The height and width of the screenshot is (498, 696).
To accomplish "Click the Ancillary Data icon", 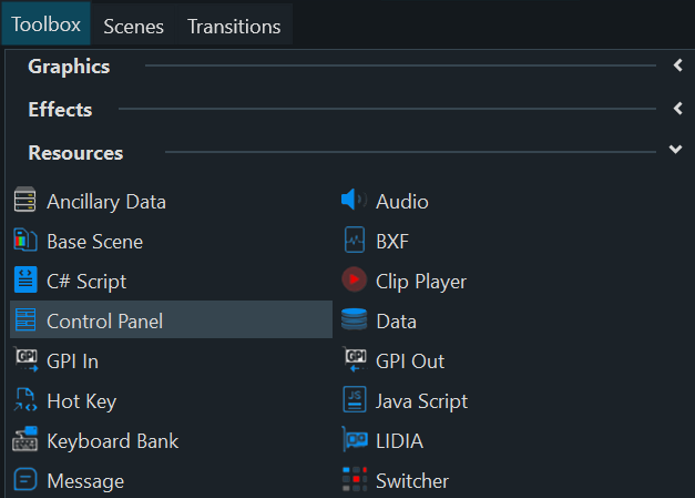I will (x=25, y=201).
